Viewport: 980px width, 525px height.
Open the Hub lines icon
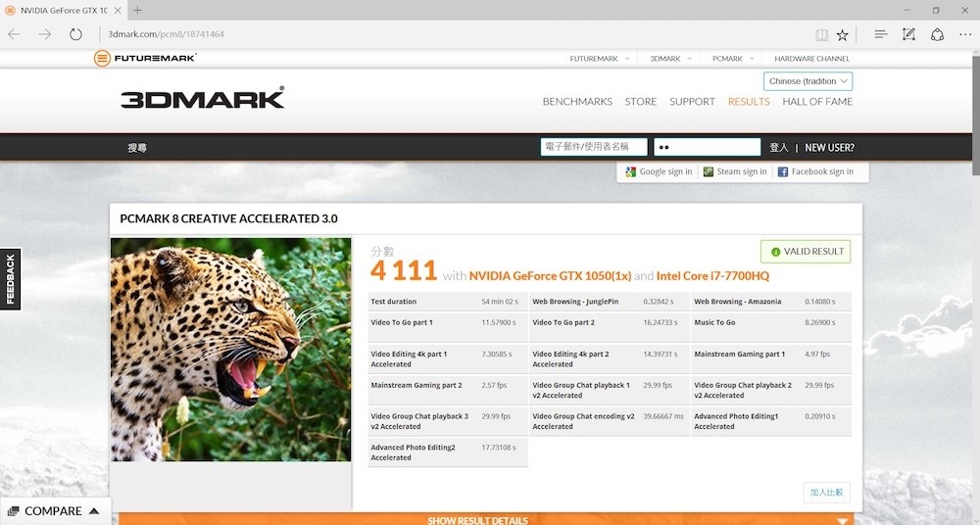881,34
